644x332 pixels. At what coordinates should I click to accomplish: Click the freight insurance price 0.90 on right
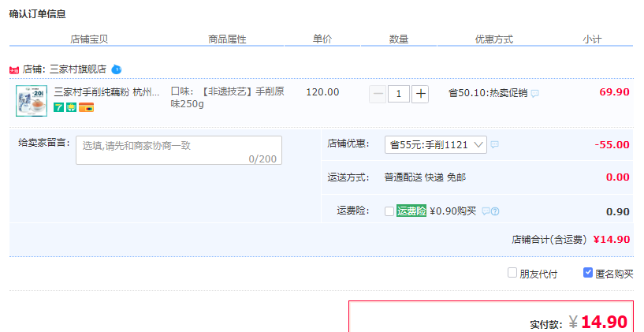point(618,212)
